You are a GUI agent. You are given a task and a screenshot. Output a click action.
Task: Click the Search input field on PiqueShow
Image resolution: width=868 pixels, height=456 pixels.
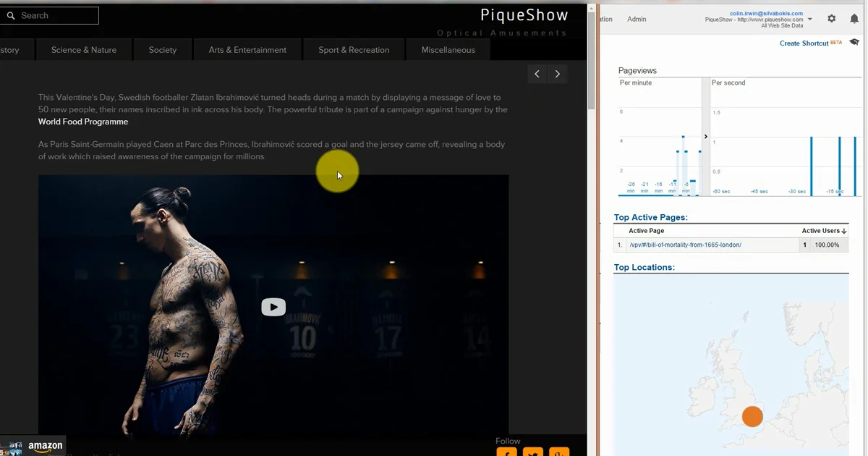[49, 15]
